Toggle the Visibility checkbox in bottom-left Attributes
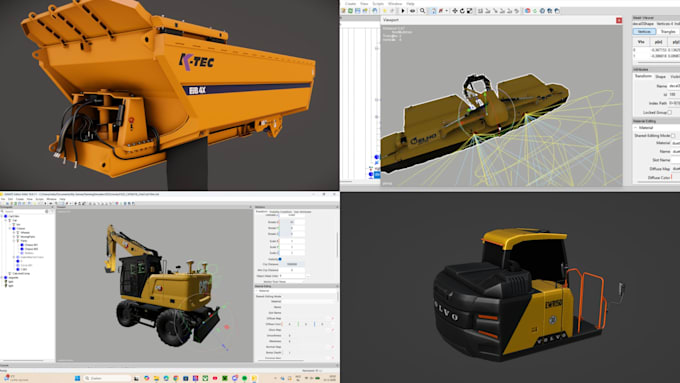Screen dimensions: 680x383 [x=280, y=259]
